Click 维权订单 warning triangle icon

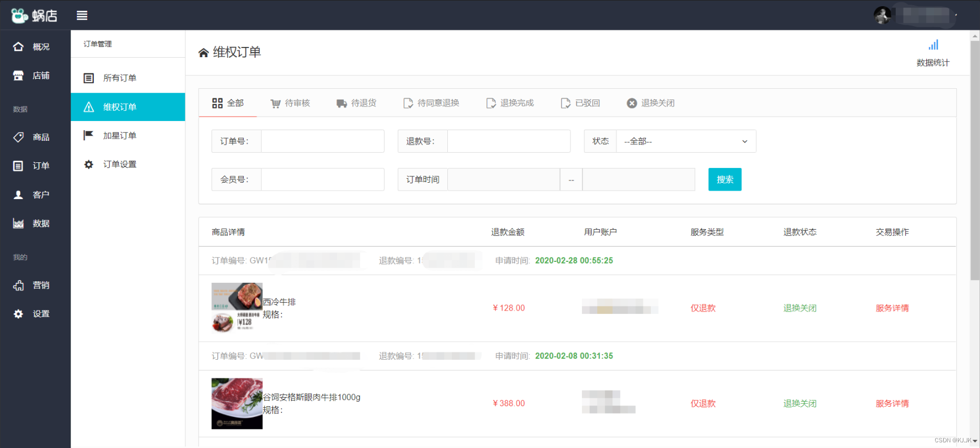tap(89, 107)
